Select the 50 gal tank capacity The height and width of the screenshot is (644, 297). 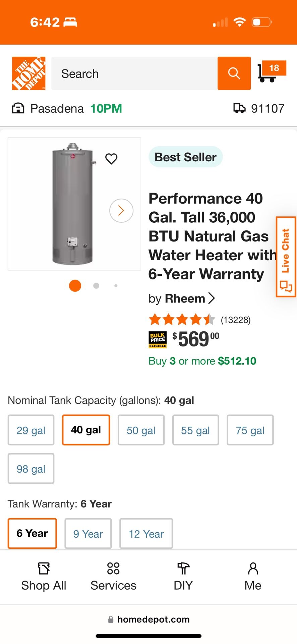point(141,430)
